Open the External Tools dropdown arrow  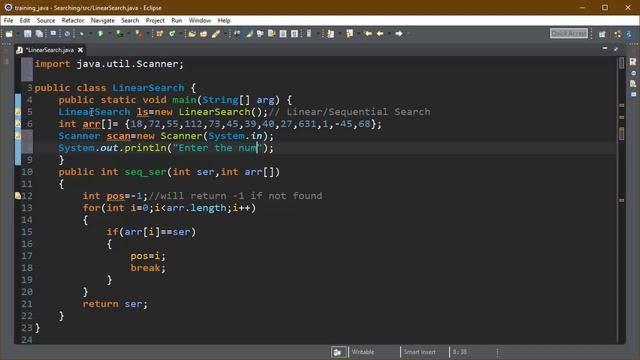pos(148,33)
